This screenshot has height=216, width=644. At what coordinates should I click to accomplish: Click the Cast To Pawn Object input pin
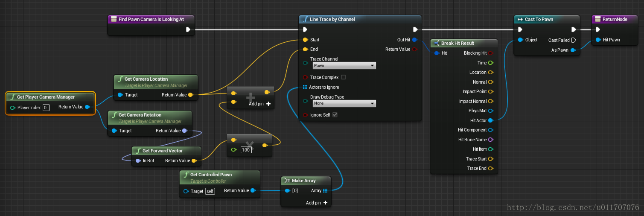[520, 40]
